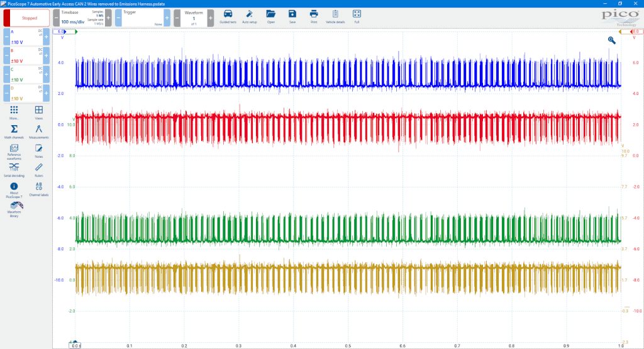Increase timebase with the plus button

[x=108, y=18]
